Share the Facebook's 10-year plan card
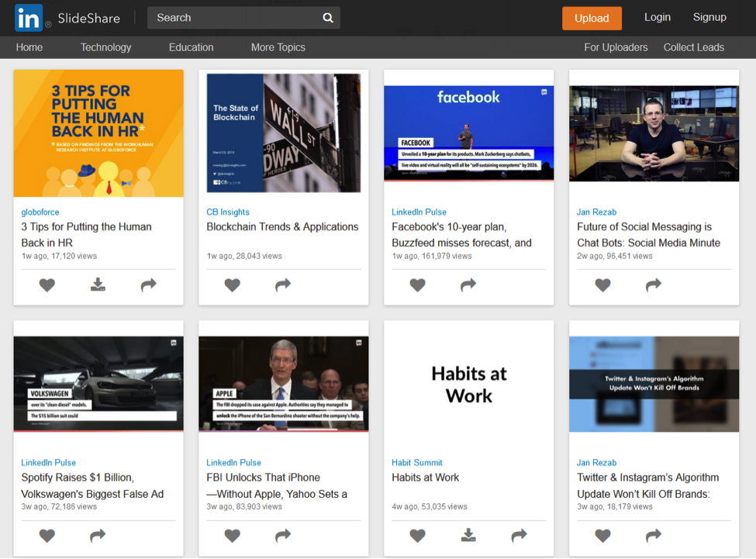Screen dimensions: 756x559 (468, 285)
